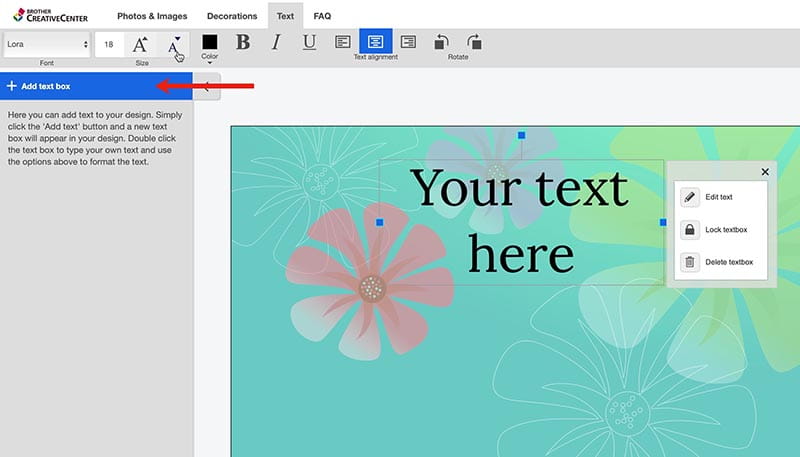This screenshot has height=457, width=800.
Task: Increase the font size with the large A icon
Action: tap(140, 44)
